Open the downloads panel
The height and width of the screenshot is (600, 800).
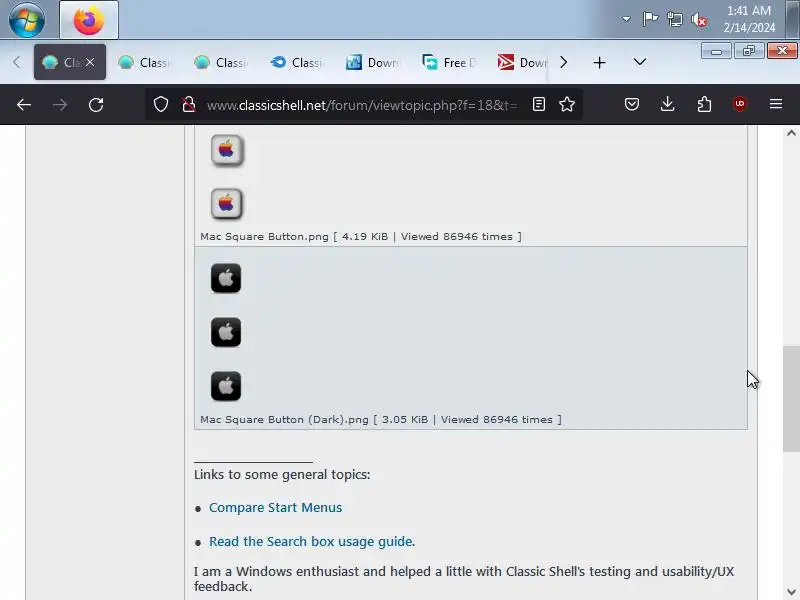pos(667,105)
